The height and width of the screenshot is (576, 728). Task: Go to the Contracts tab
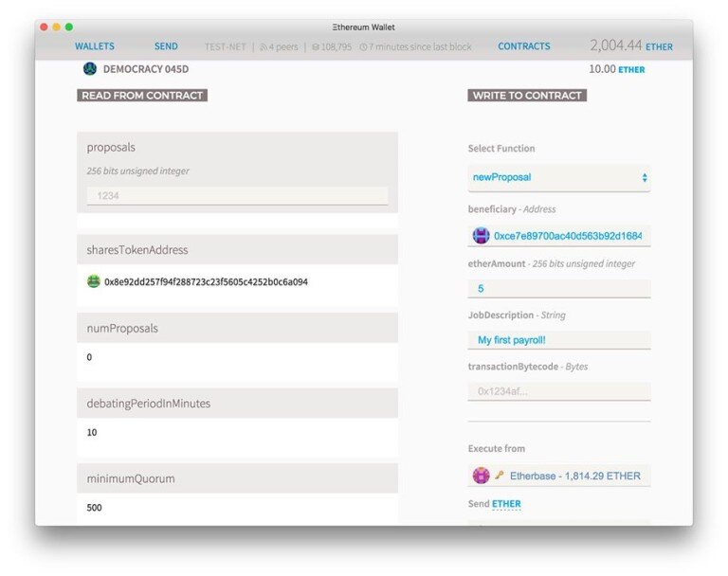524,46
